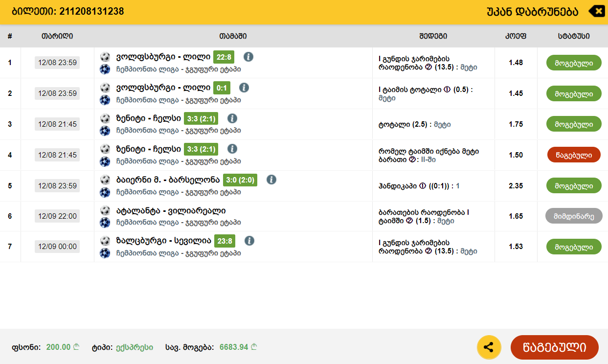Click the თარიღი column header
This screenshot has width=608, height=364.
pos(57,36)
